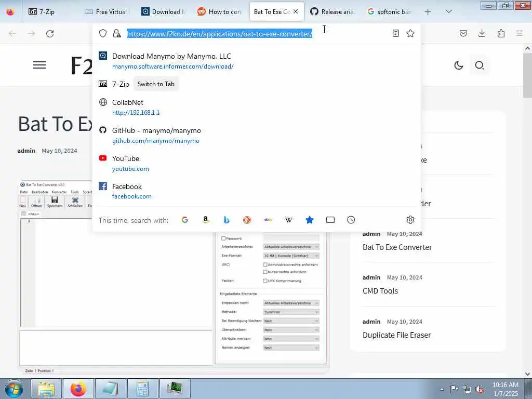Click the page vertical scrollbar thumb

point(528,75)
